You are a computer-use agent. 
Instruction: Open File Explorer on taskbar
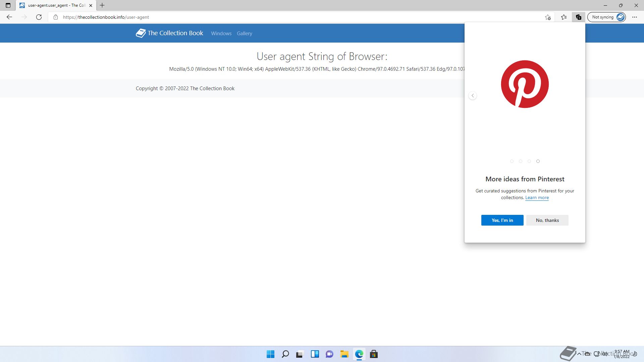(x=344, y=354)
